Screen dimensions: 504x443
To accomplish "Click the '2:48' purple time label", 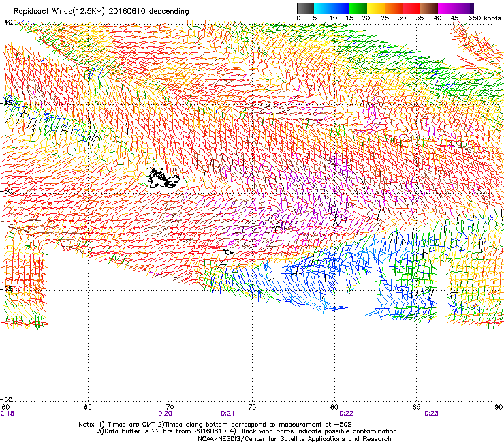I will click(7, 414).
